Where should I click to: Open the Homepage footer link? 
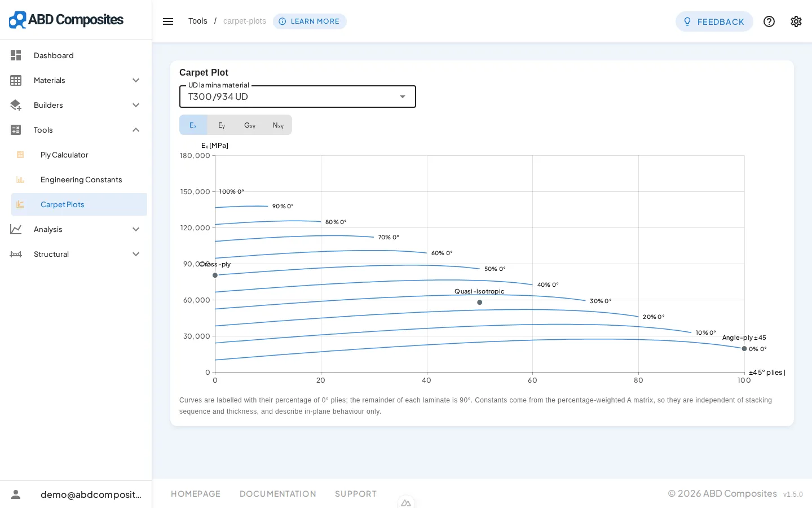click(196, 494)
